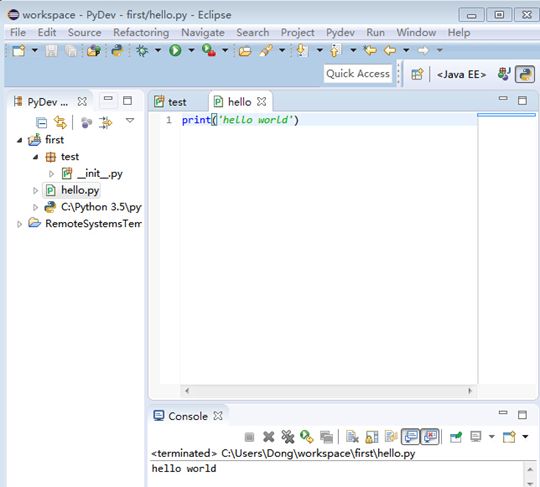Screen dimensions: 540x487
Task: Toggle Show Console on standard output change
Action: [x=411, y=437]
